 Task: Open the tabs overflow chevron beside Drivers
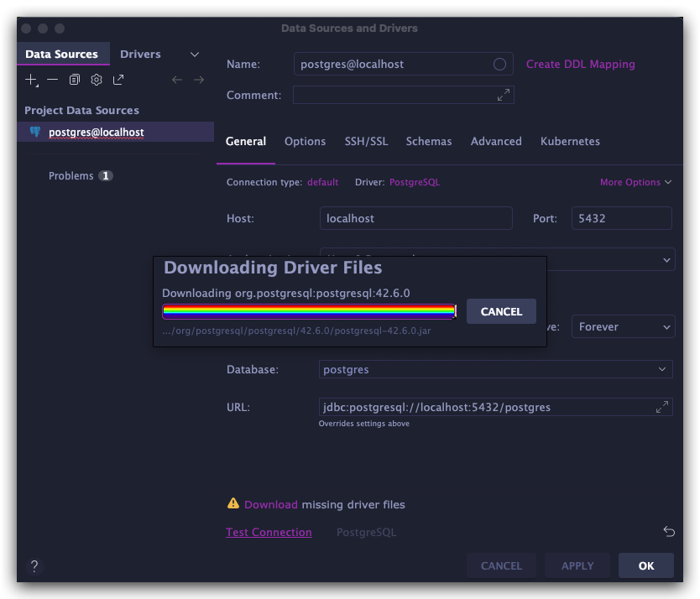coord(195,55)
